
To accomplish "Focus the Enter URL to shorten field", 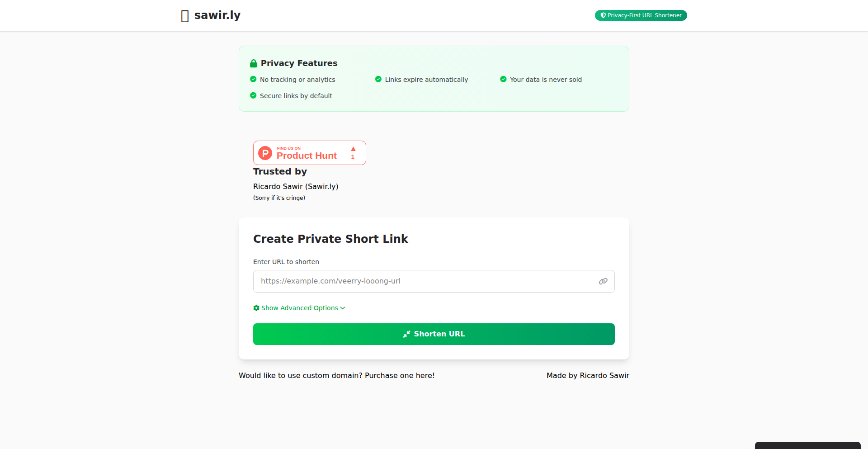I will [434, 281].
